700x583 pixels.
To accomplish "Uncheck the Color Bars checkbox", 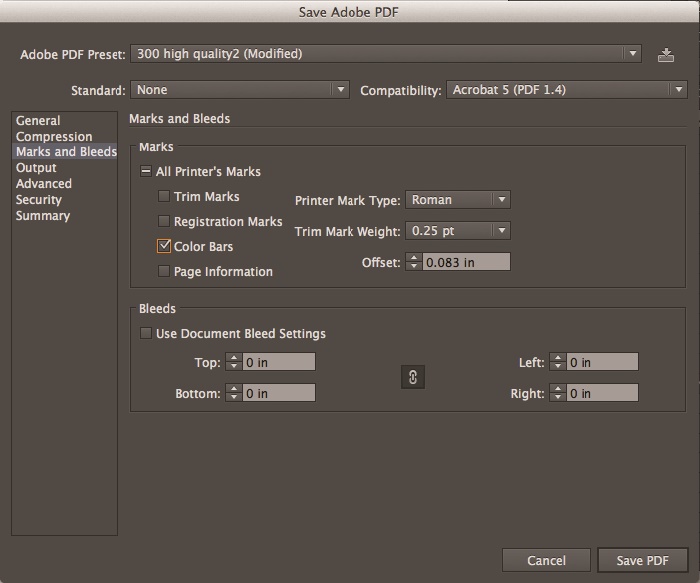I will pyautogui.click(x=165, y=246).
